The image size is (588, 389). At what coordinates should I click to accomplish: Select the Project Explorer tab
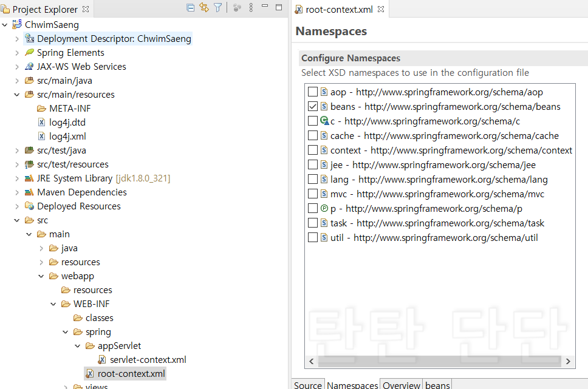click(45, 9)
